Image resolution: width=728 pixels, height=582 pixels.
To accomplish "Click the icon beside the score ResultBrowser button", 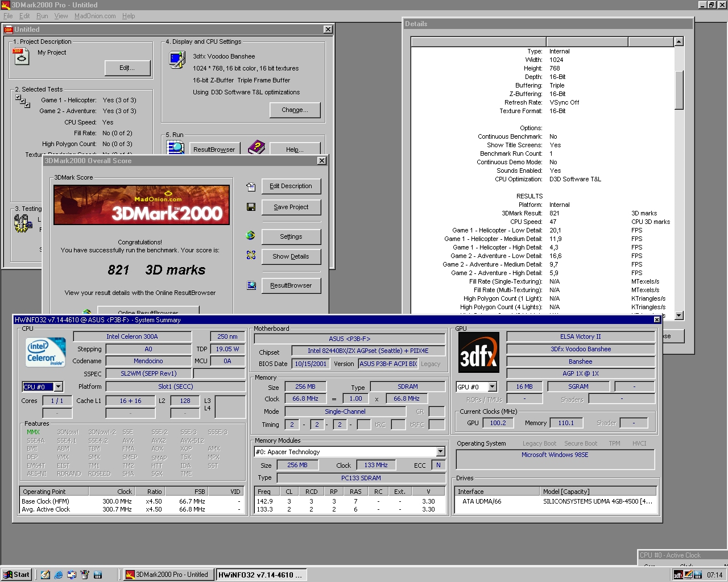I will 251,285.
